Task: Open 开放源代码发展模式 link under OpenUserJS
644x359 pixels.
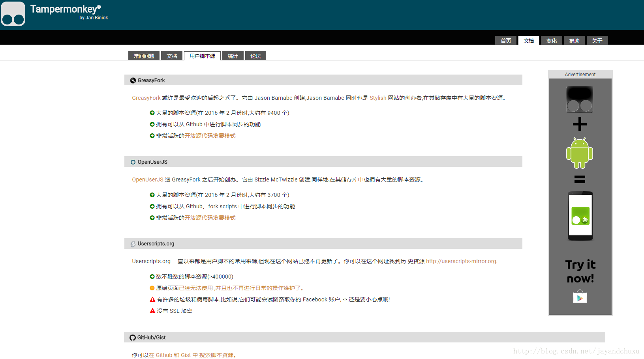Action: click(210, 218)
